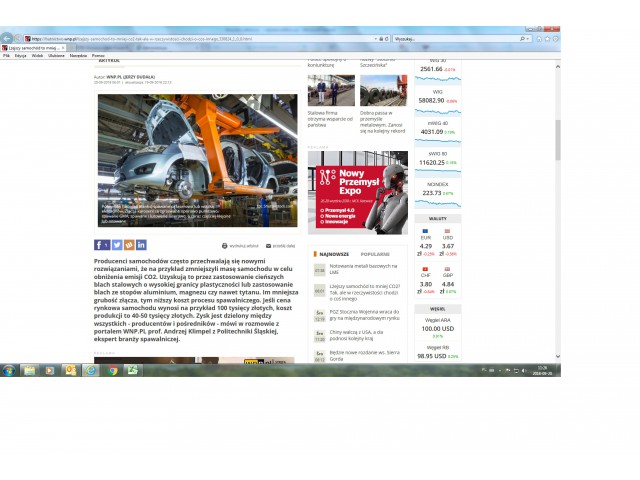Select the Najnowsze news tab

[x=332, y=255]
